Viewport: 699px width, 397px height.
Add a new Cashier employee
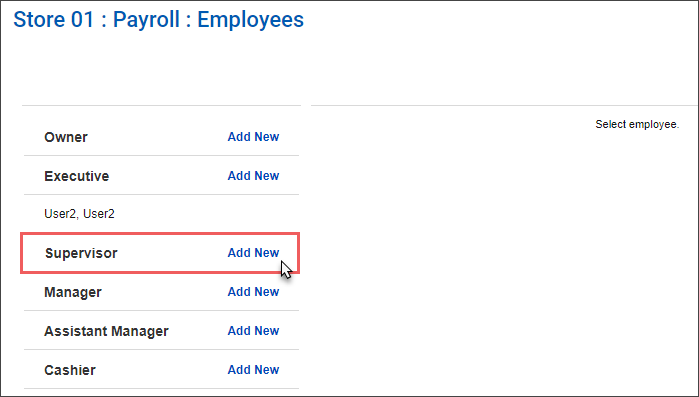pos(253,369)
